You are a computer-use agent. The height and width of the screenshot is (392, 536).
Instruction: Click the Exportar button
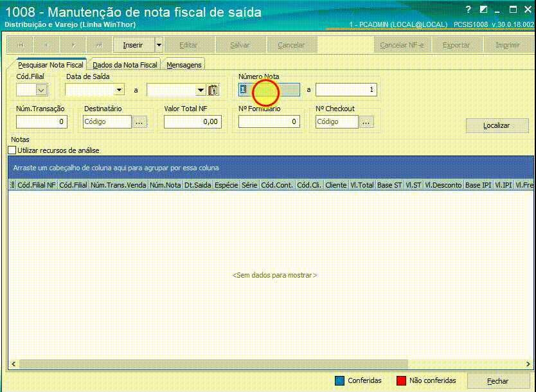coord(456,45)
